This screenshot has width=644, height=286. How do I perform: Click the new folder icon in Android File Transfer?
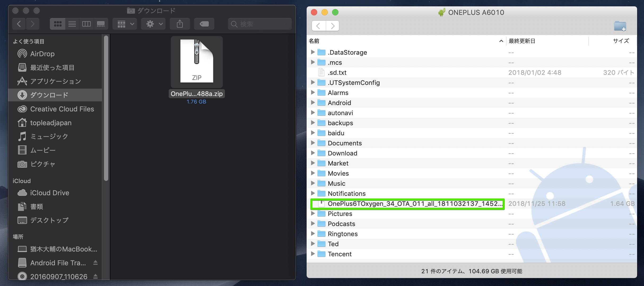coord(620,26)
